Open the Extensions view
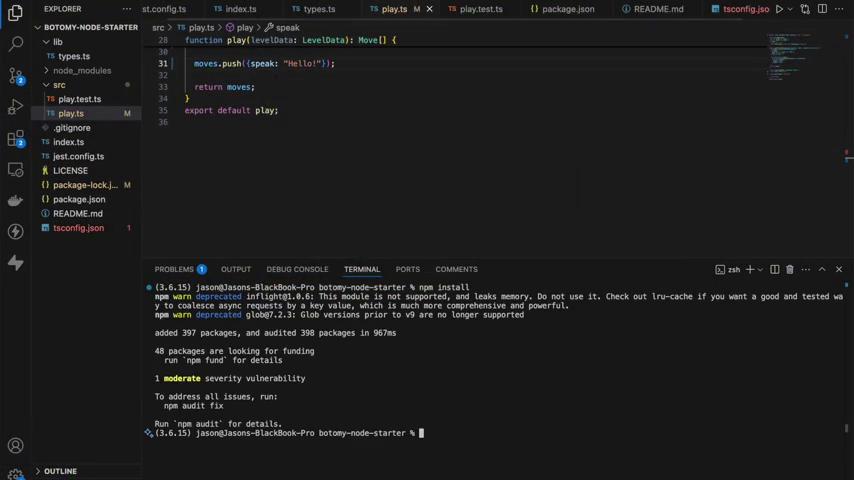Screen dimensions: 854x480 tap(15, 138)
